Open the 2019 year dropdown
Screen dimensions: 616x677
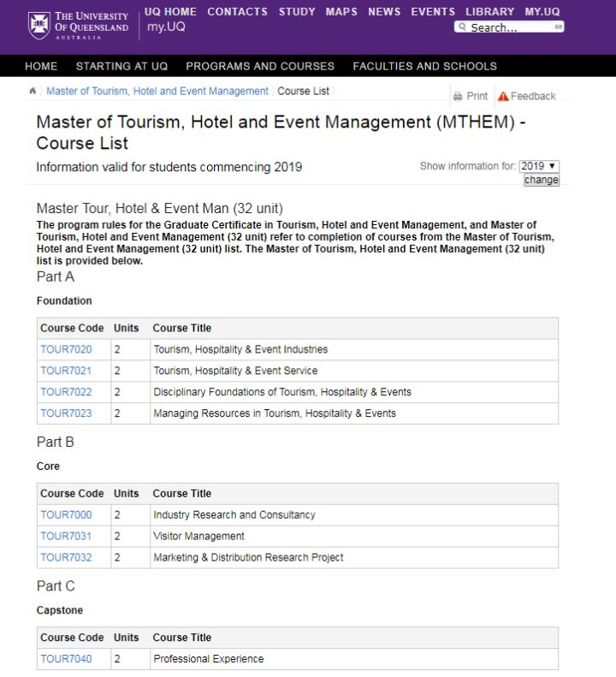(x=539, y=166)
